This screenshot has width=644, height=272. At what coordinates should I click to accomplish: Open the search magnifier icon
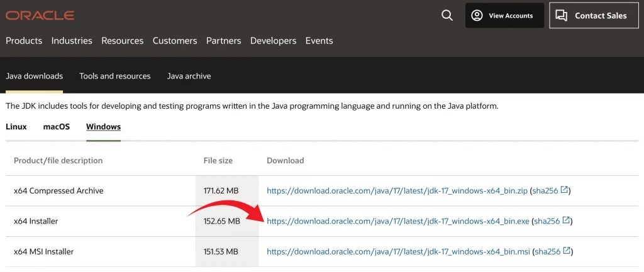tap(447, 16)
